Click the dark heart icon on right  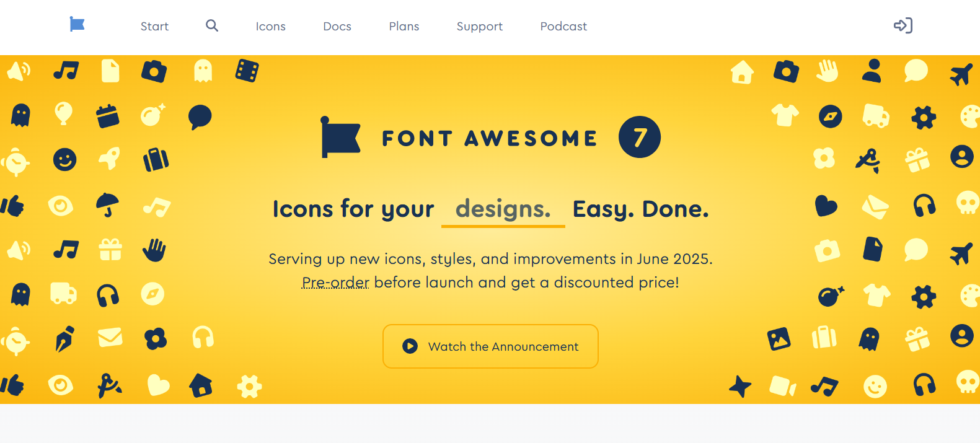826,206
